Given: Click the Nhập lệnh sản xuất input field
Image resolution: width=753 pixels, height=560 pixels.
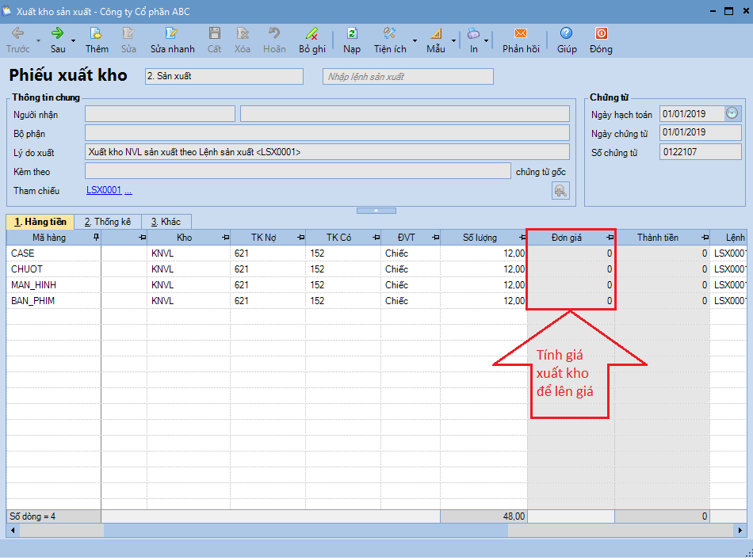Looking at the screenshot, I should point(407,77).
